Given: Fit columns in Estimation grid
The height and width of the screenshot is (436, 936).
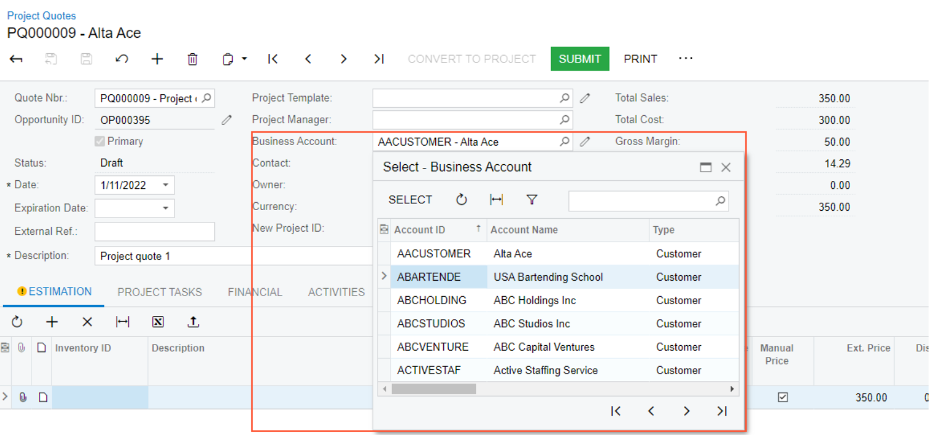Looking at the screenshot, I should click(x=122, y=323).
